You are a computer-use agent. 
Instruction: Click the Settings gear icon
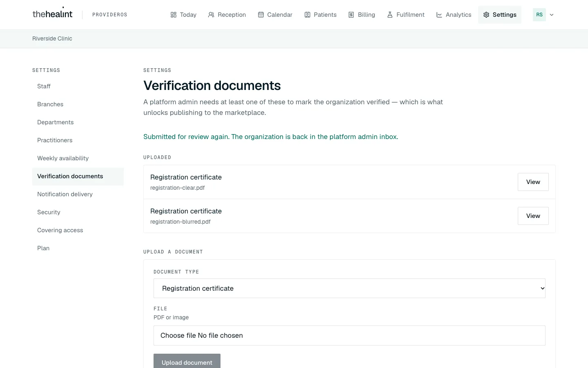486,15
